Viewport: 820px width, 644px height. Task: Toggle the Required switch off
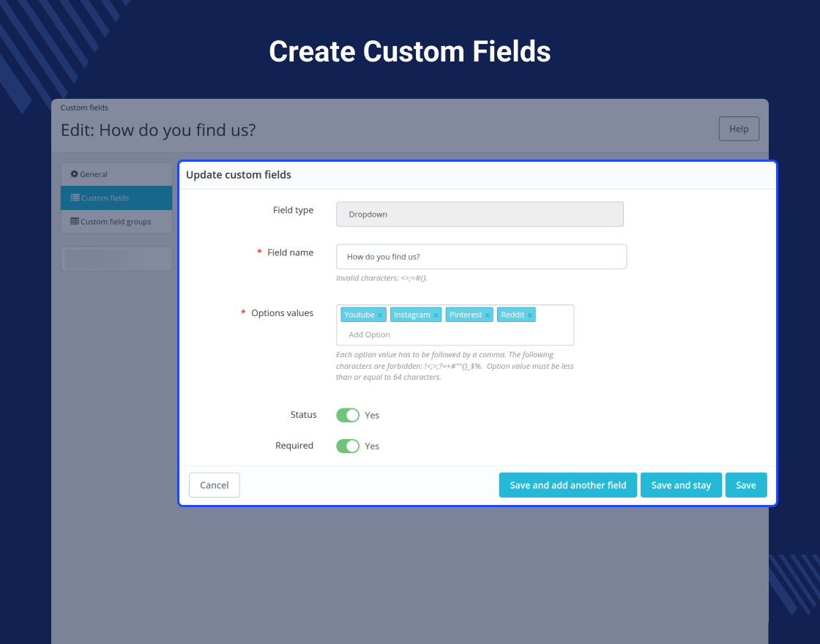[348, 446]
